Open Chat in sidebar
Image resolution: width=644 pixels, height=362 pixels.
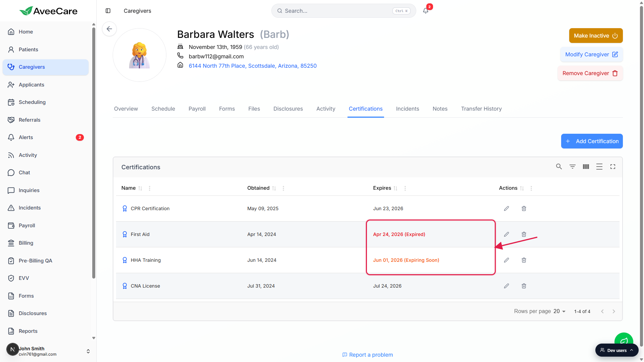(46, 173)
